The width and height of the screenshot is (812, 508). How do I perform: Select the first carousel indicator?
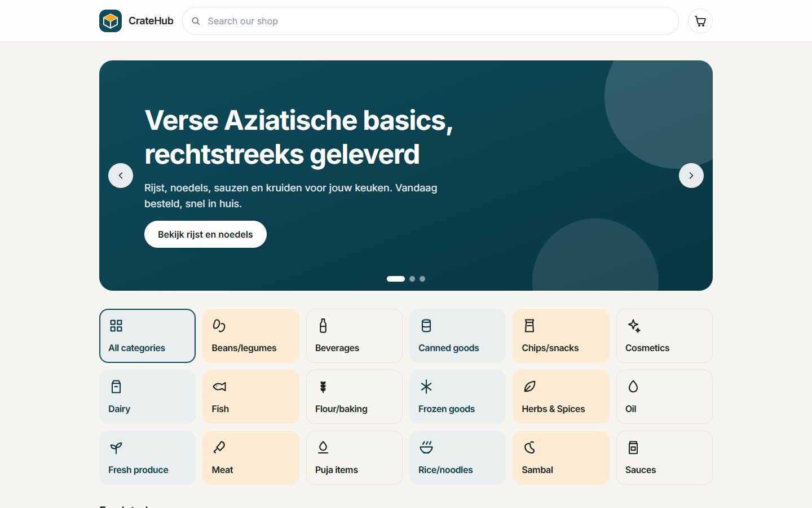click(x=396, y=279)
